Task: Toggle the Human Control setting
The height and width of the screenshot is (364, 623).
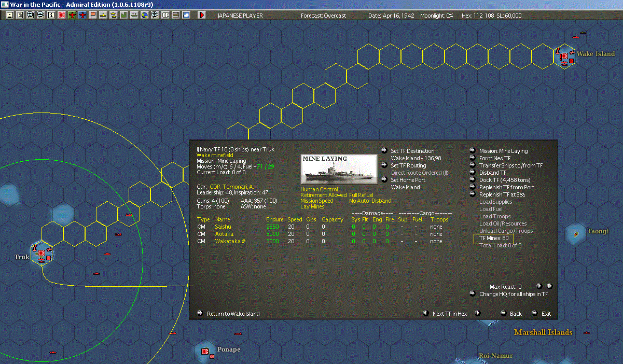Action: [x=319, y=190]
